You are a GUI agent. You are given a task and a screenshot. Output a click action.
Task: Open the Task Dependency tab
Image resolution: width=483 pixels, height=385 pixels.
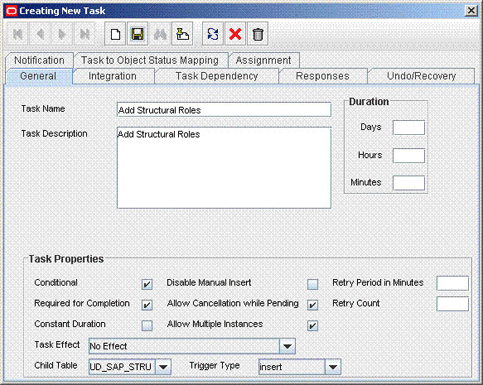pos(217,76)
